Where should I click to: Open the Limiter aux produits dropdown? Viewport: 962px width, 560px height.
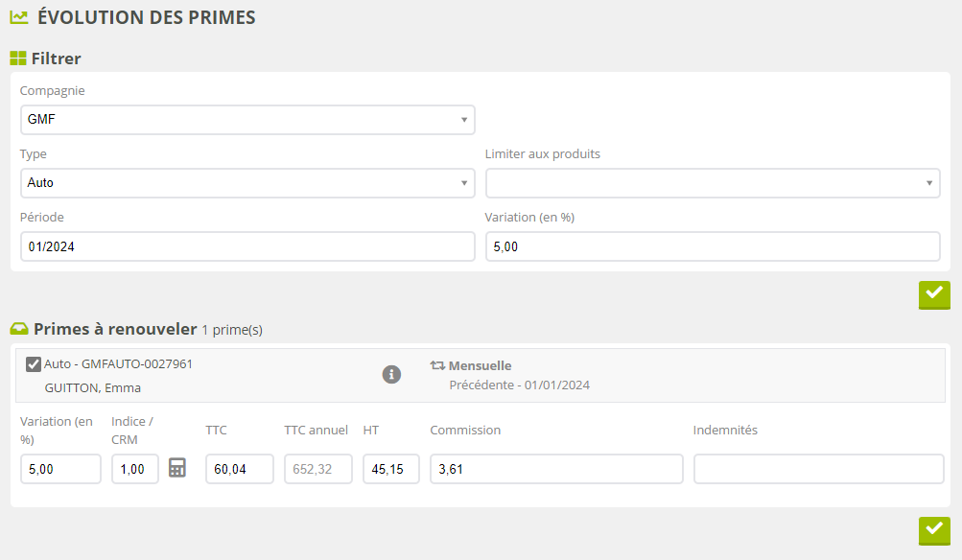pyautogui.click(x=713, y=182)
